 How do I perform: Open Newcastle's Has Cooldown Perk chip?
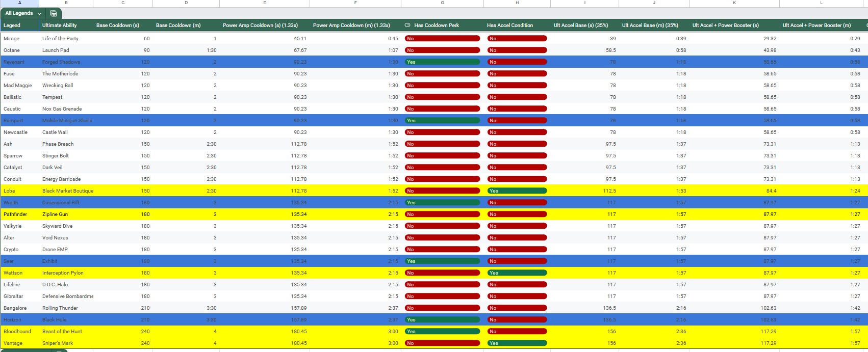pos(442,132)
